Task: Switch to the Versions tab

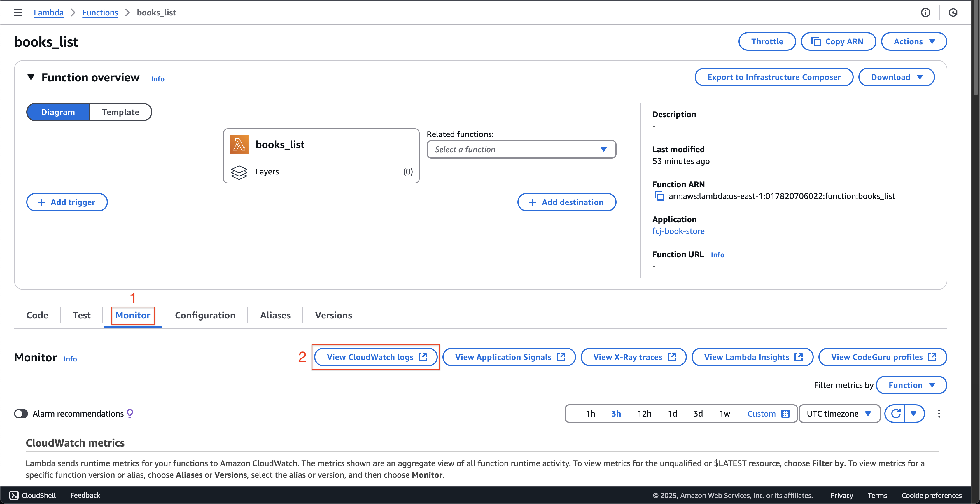Action: 333,315
